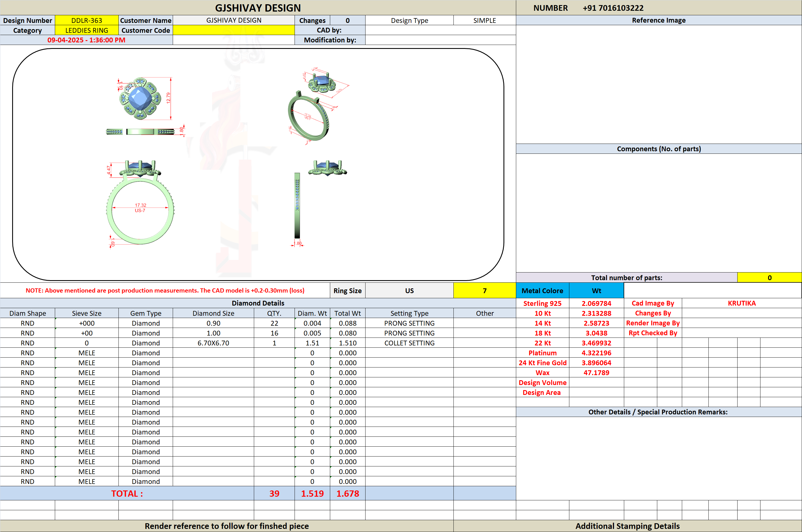
Task: Select the Setting Type column header
Action: tap(410, 313)
